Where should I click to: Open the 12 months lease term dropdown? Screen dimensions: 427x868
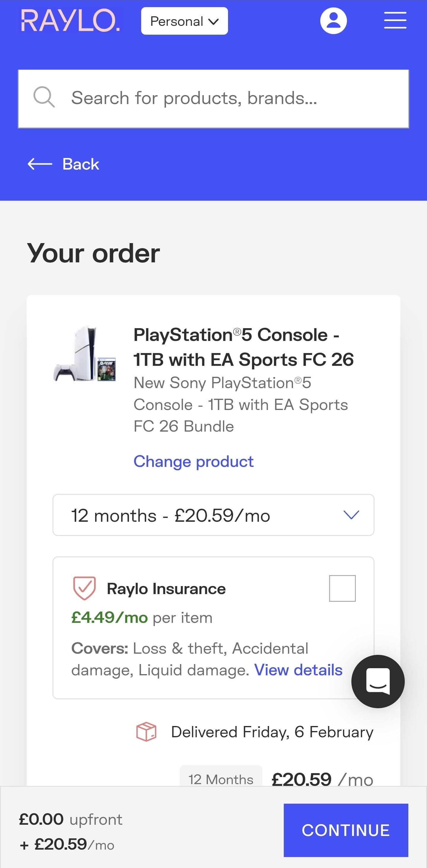pyautogui.click(x=213, y=515)
